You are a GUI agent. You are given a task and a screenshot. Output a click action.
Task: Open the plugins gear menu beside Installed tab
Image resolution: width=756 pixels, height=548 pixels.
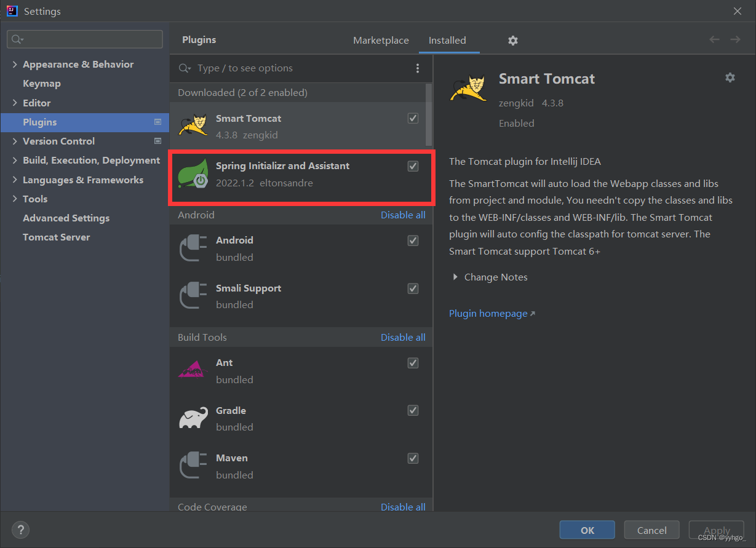[513, 41]
